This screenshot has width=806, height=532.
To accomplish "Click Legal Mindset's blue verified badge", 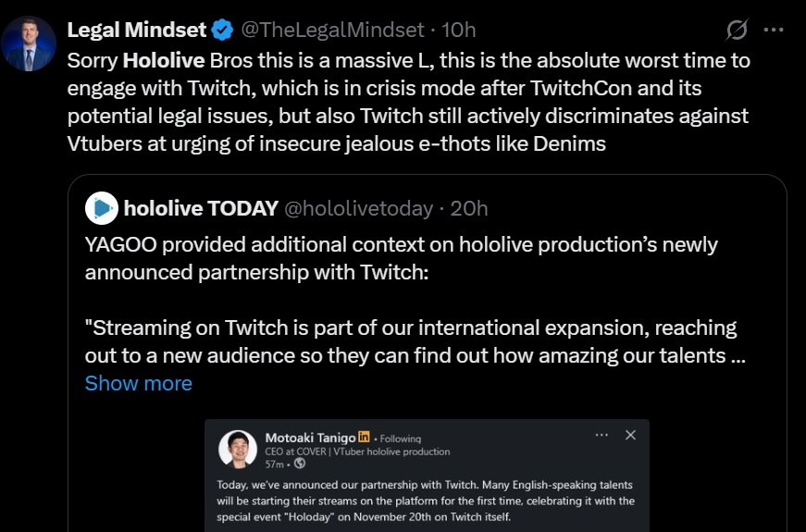I will point(222,31).
